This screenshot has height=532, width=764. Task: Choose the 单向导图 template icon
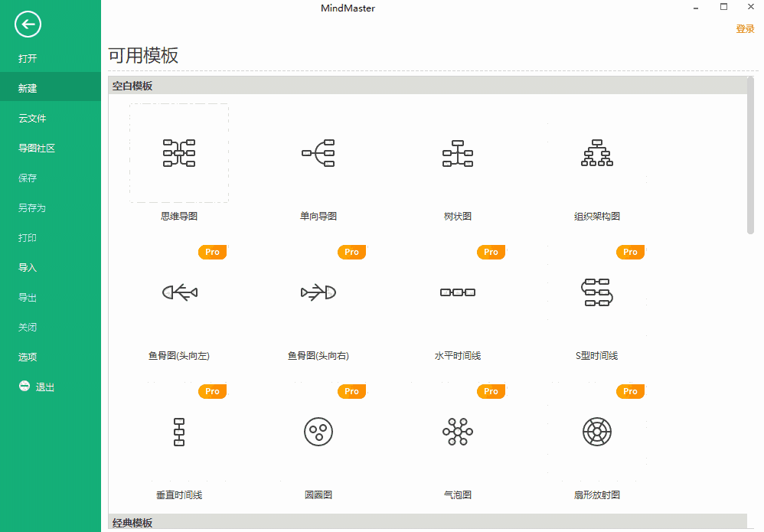tap(318, 153)
